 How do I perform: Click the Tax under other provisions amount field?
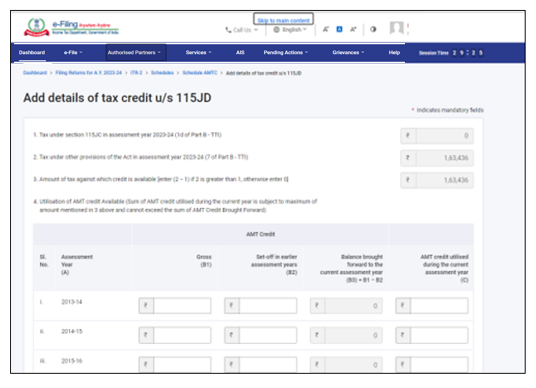437,158
